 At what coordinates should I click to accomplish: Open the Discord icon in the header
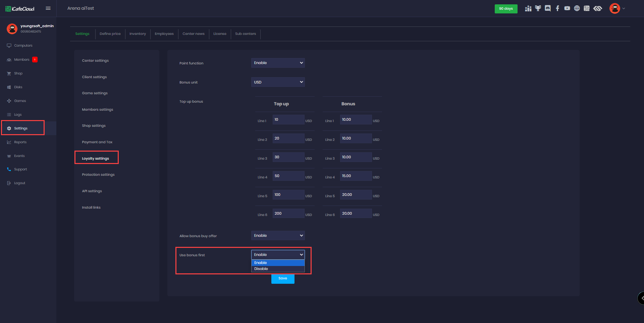tap(548, 8)
